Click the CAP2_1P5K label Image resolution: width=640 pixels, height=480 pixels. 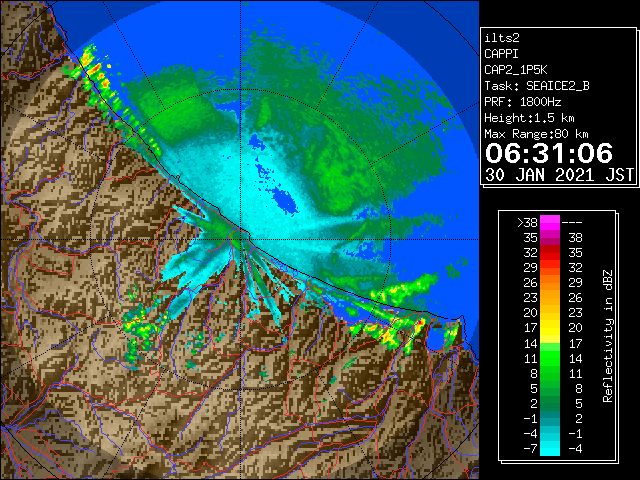click(x=516, y=70)
